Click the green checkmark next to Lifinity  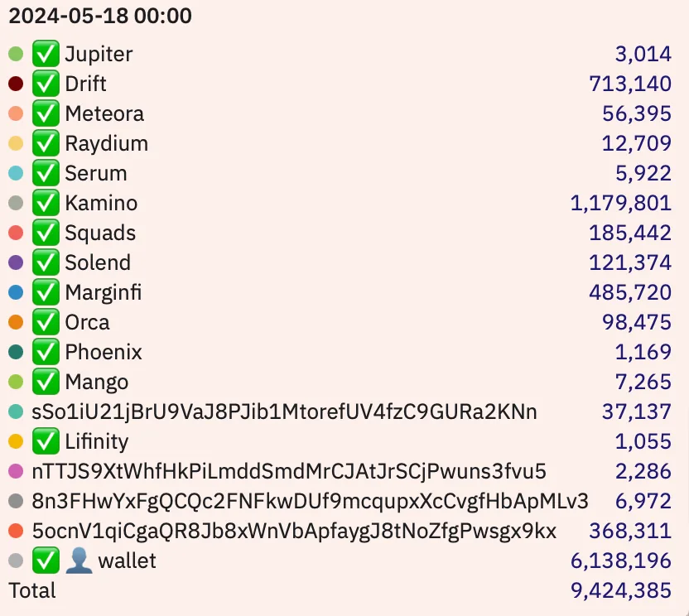click(x=46, y=441)
